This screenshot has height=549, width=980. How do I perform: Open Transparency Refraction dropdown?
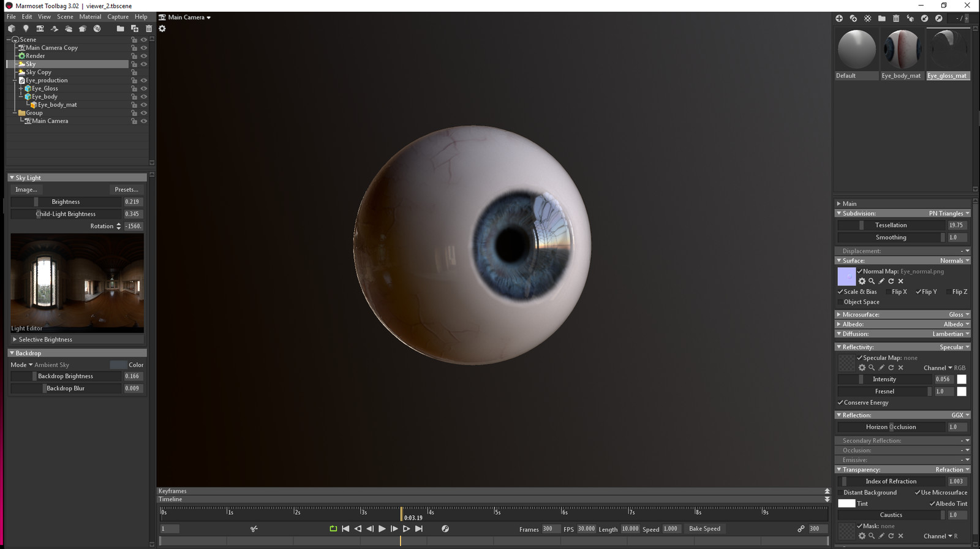click(x=952, y=469)
